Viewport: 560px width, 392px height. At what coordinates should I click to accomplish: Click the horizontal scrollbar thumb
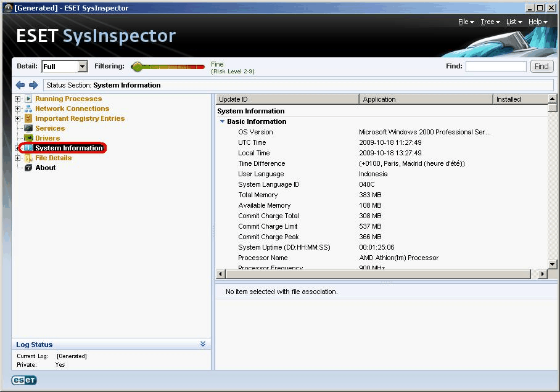[x=379, y=274]
